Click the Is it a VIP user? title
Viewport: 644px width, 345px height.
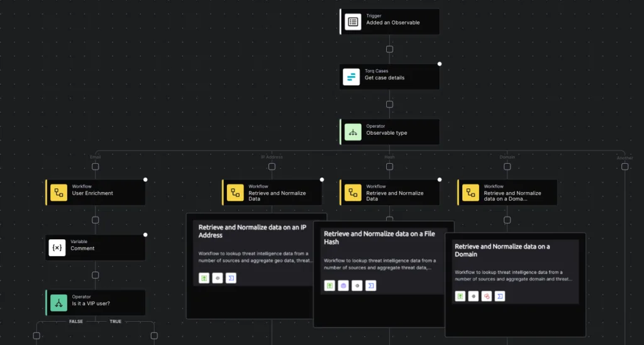click(91, 303)
